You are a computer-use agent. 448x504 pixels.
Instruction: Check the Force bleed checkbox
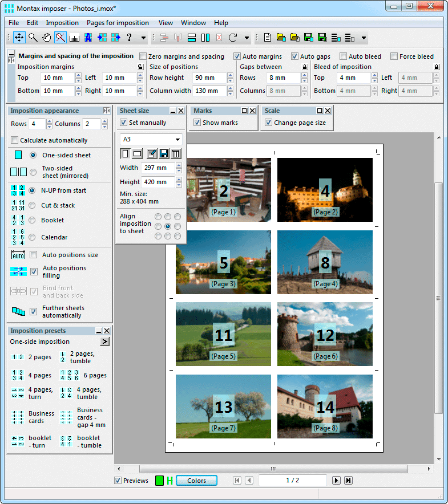pyautogui.click(x=394, y=56)
